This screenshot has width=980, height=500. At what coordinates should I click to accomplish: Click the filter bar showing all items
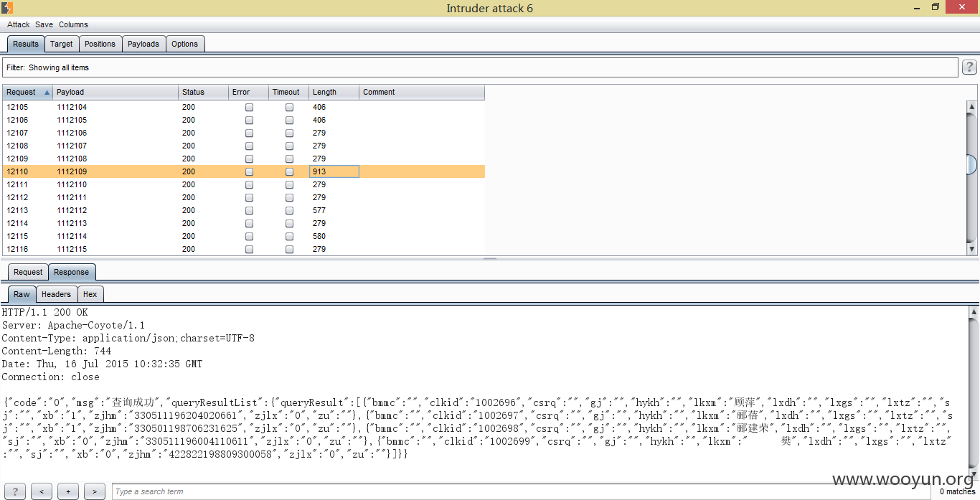pyautogui.click(x=480, y=67)
